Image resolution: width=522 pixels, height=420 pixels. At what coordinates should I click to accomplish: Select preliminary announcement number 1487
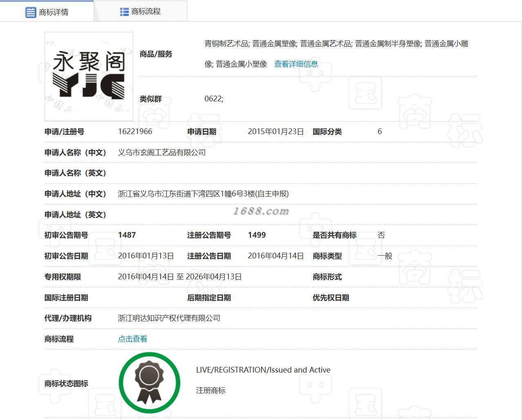pos(127,235)
